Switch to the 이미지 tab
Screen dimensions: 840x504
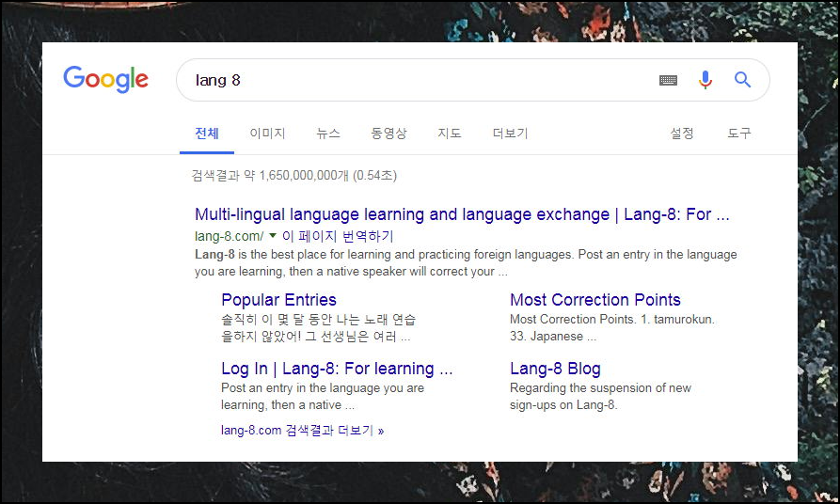click(267, 134)
